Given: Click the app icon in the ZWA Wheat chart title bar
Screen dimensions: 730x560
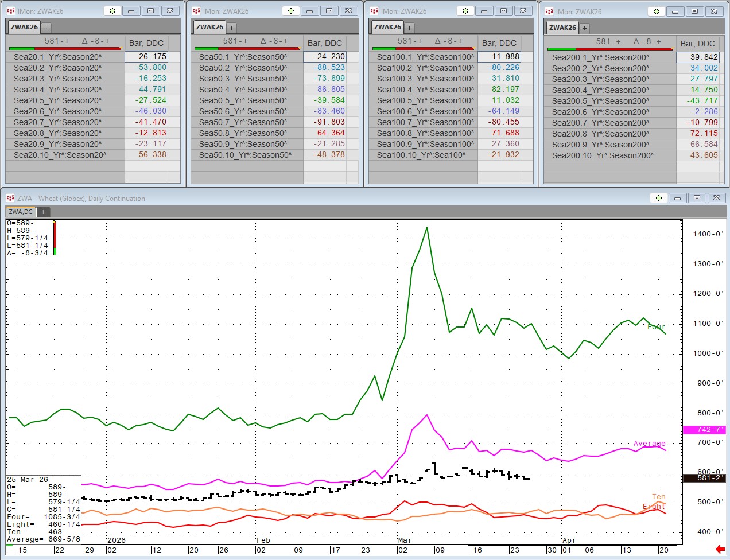Looking at the screenshot, I should tap(10, 198).
